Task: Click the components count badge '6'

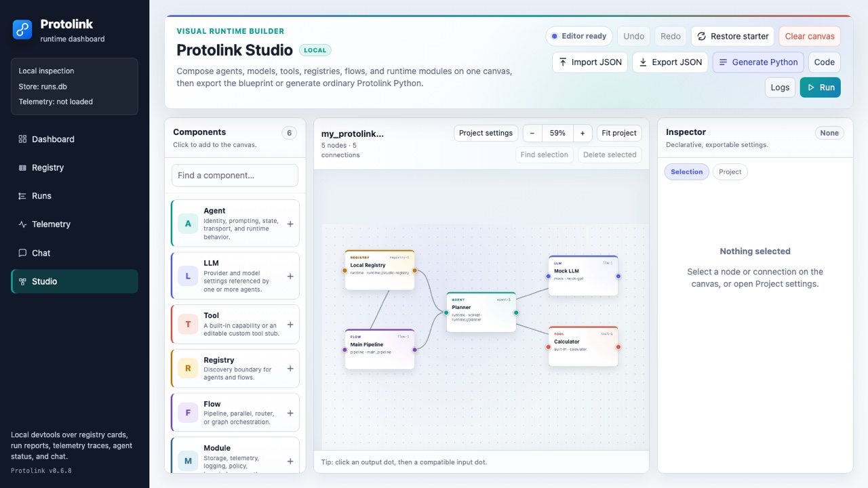Action: pos(290,133)
